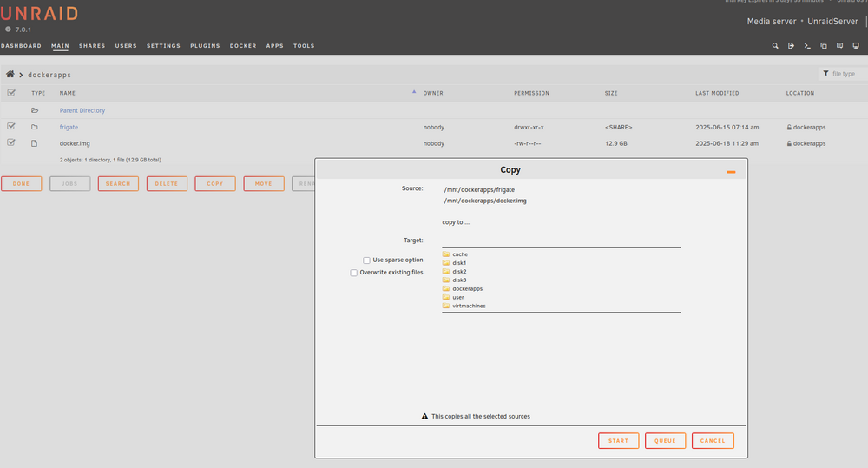Click the Start button in Copy dialog

click(x=618, y=441)
